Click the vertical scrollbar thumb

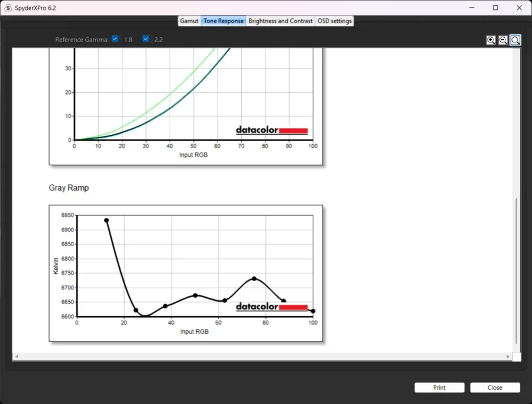coord(516,271)
